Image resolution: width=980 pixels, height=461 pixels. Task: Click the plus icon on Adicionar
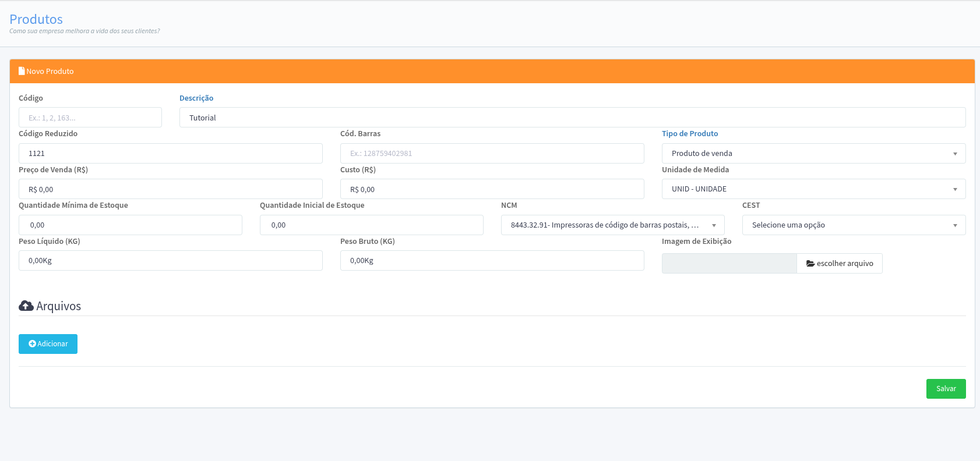click(32, 344)
